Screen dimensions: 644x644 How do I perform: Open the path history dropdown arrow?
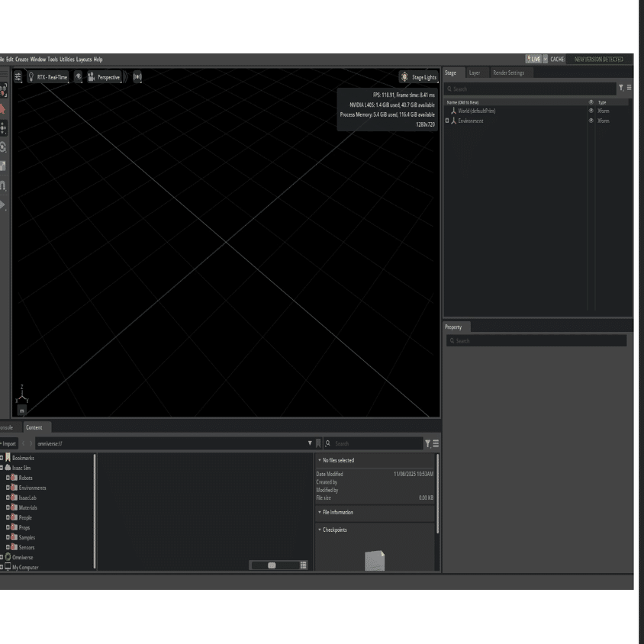[x=310, y=443]
